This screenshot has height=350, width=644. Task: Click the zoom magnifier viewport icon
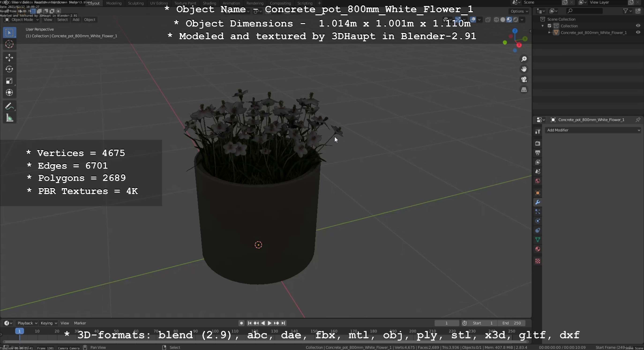[524, 59]
